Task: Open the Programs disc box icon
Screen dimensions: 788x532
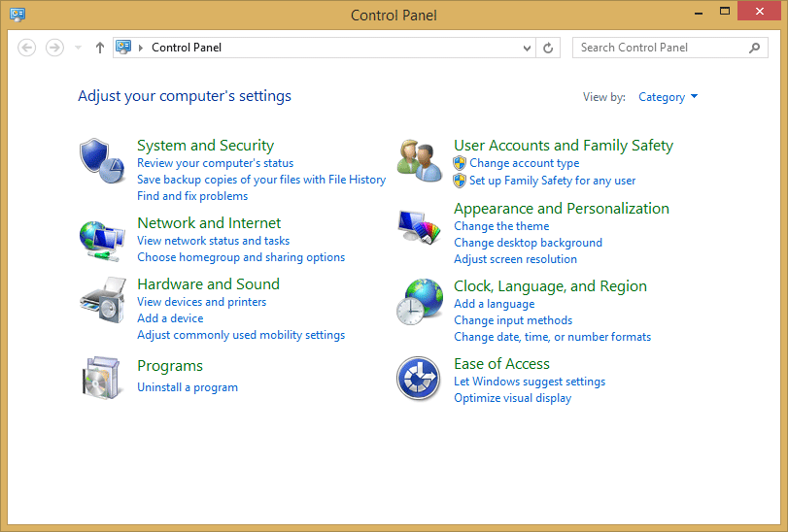Action: (101, 378)
